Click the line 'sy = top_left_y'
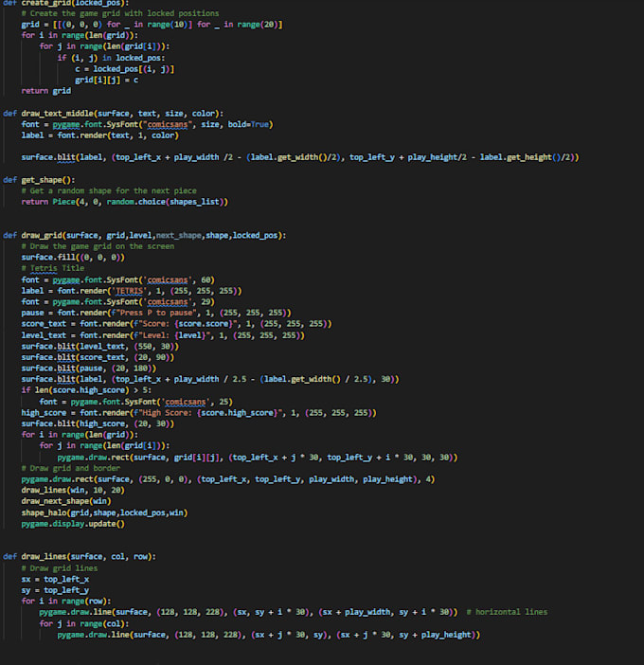Viewport: 644px width, 665px height. 55,590
